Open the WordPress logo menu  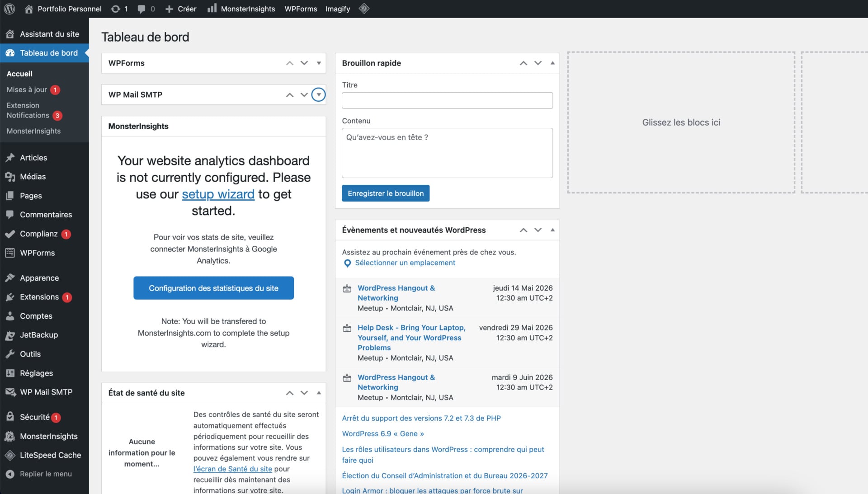point(9,9)
